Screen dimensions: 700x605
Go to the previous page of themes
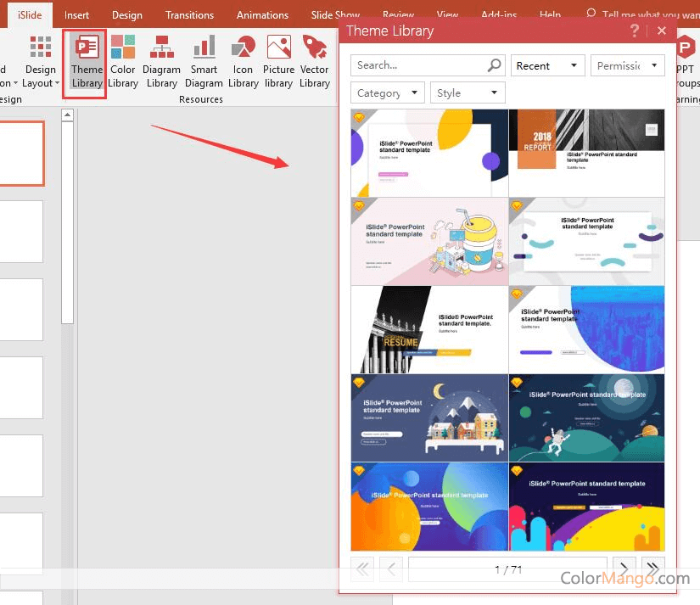click(x=391, y=569)
